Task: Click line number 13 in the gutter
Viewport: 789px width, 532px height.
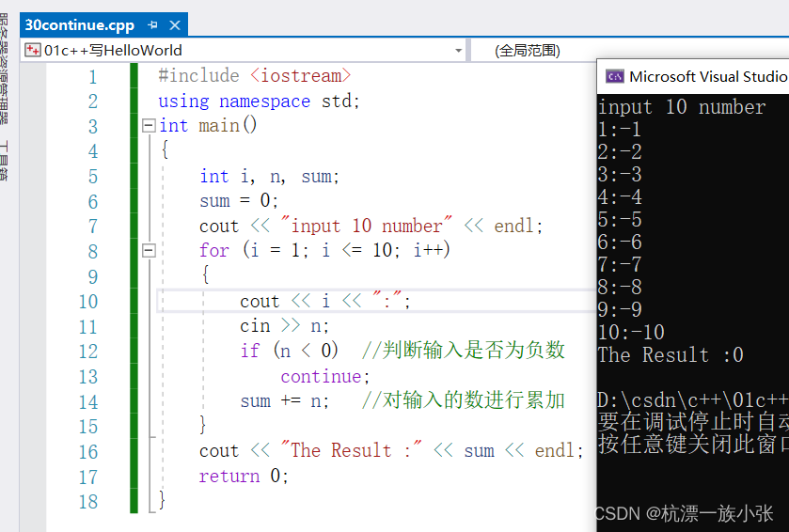Action: click(x=88, y=377)
